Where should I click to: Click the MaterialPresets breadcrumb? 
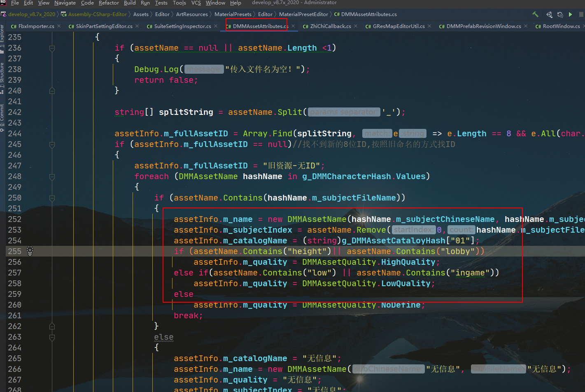[x=233, y=14]
